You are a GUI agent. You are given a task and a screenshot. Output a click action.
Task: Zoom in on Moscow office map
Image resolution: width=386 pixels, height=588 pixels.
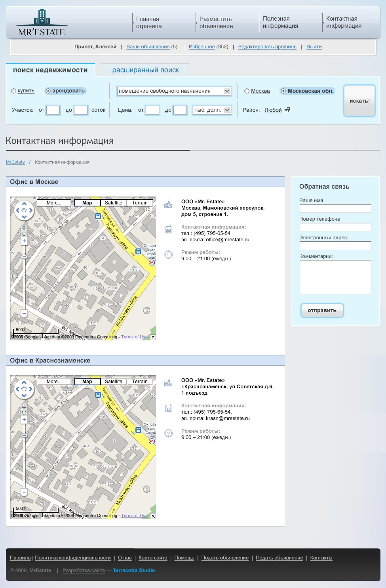pos(24,241)
